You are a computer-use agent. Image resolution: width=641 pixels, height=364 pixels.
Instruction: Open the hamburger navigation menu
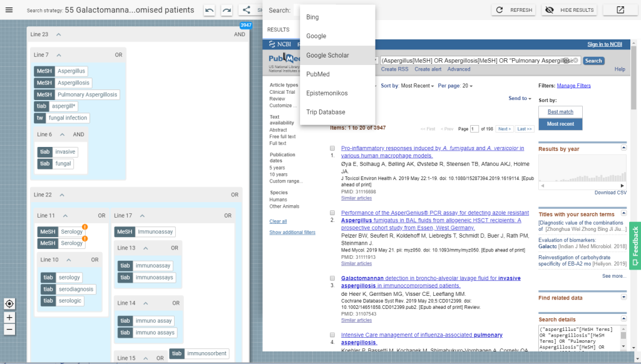9,9
